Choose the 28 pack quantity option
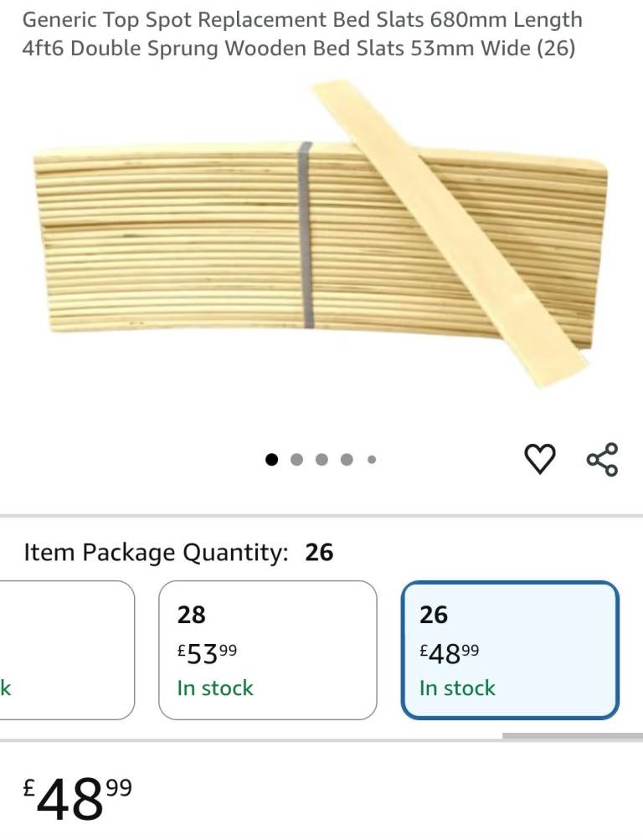 268,650
